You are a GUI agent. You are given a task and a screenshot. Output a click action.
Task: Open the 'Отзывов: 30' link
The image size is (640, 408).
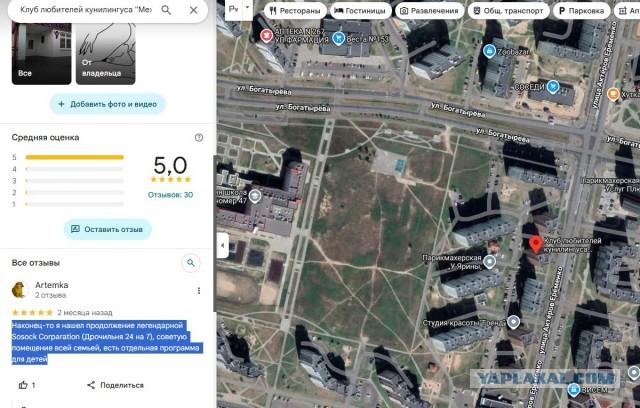[x=170, y=195]
